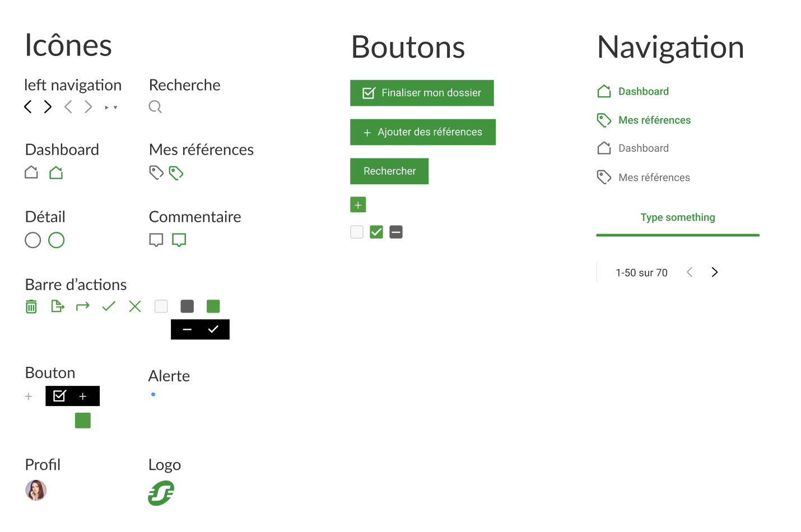Select the Recherche magnifier icon
Image resolution: width=801 pixels, height=532 pixels.
coord(155,106)
